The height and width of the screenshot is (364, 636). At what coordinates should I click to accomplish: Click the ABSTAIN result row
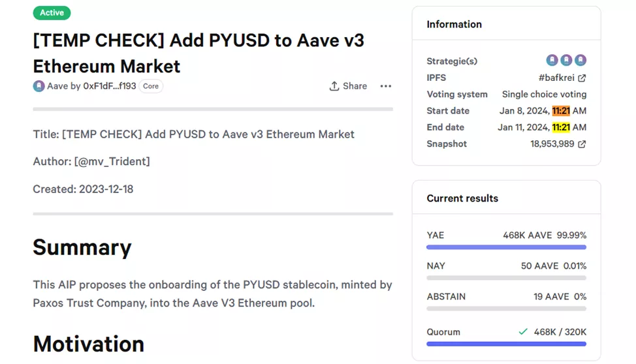coord(506,297)
